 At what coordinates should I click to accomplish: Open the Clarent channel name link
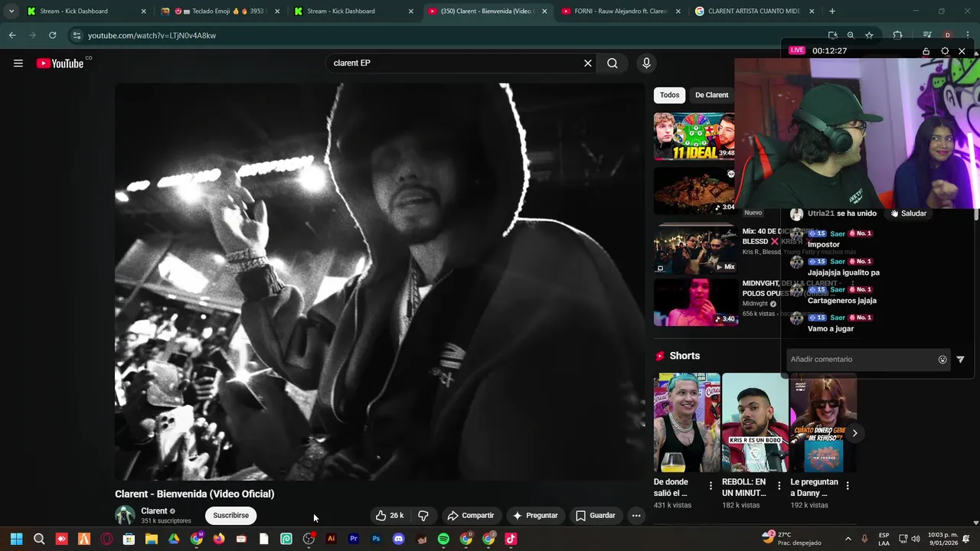tap(154, 511)
